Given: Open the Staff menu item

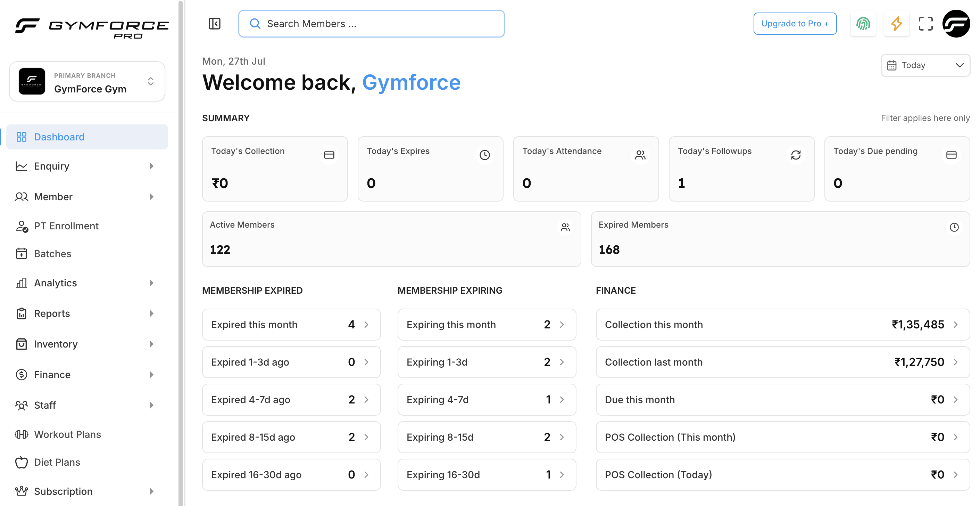Looking at the screenshot, I should [87, 405].
